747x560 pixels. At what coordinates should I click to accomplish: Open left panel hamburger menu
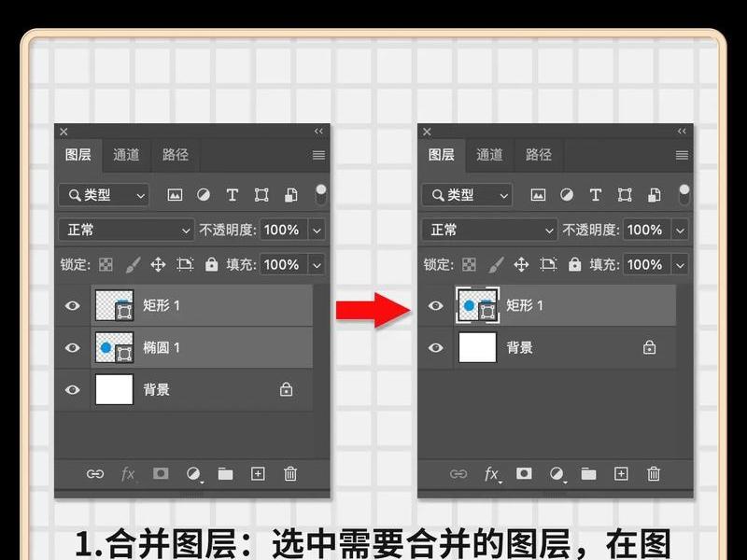(x=318, y=155)
